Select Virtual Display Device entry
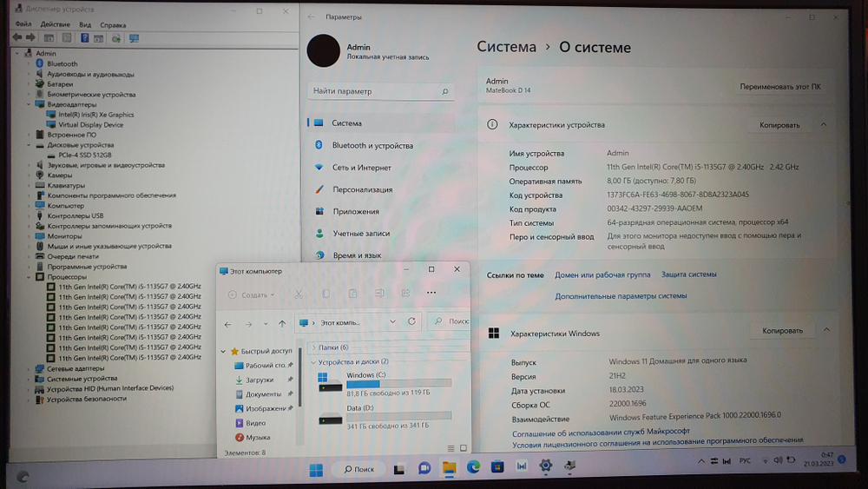Image resolution: width=868 pixels, height=489 pixels. click(x=91, y=124)
